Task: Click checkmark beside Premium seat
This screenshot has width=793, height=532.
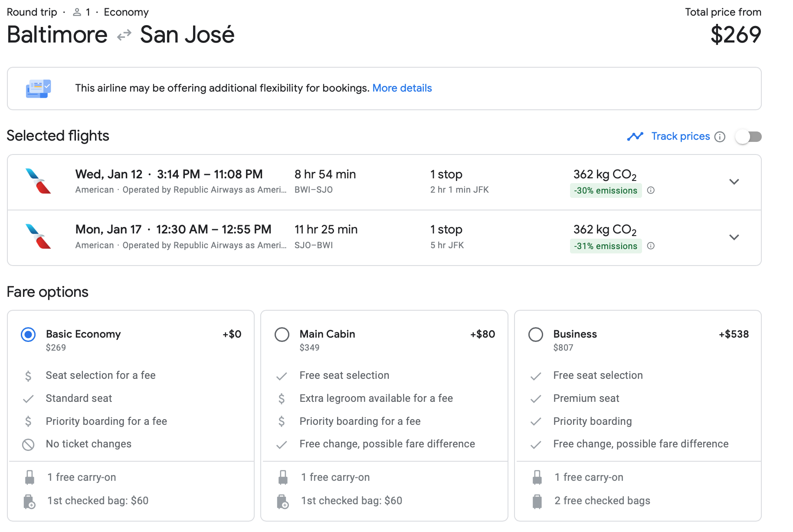Action: (536, 399)
